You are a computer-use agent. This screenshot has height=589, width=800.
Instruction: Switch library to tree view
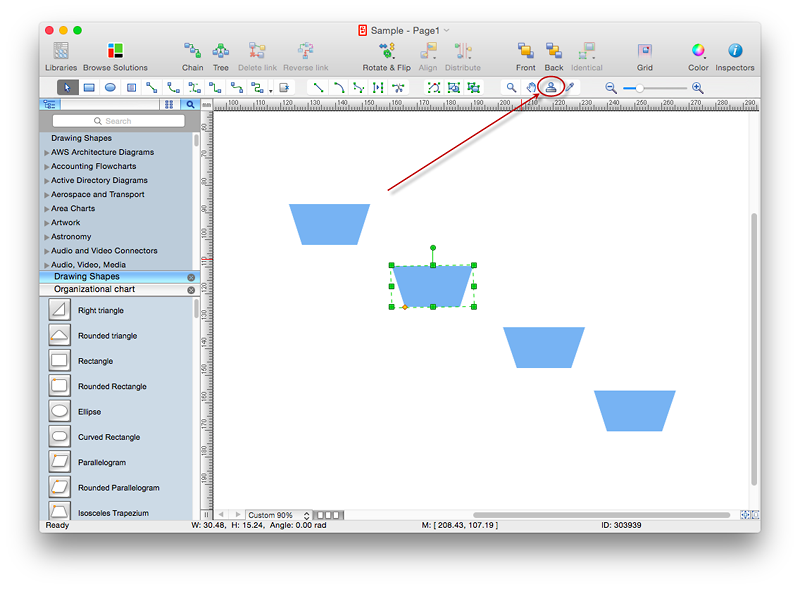50,105
